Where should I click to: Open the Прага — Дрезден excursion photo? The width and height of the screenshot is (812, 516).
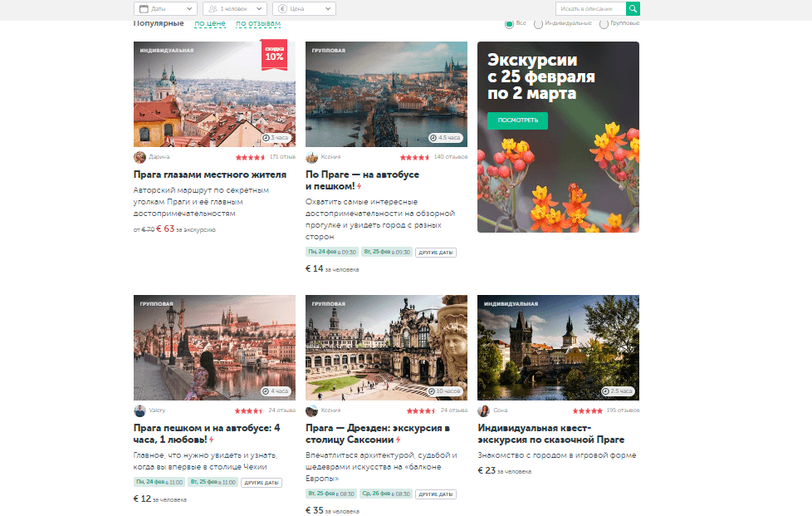coord(386,346)
